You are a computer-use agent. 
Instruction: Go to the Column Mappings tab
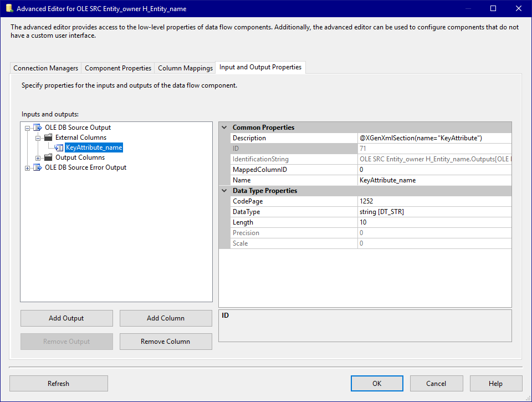tap(185, 68)
